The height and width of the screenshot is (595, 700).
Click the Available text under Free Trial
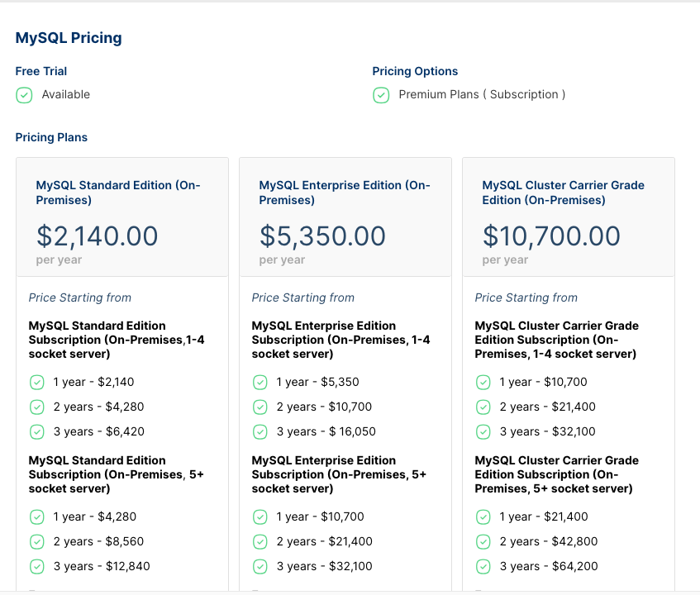tap(66, 95)
